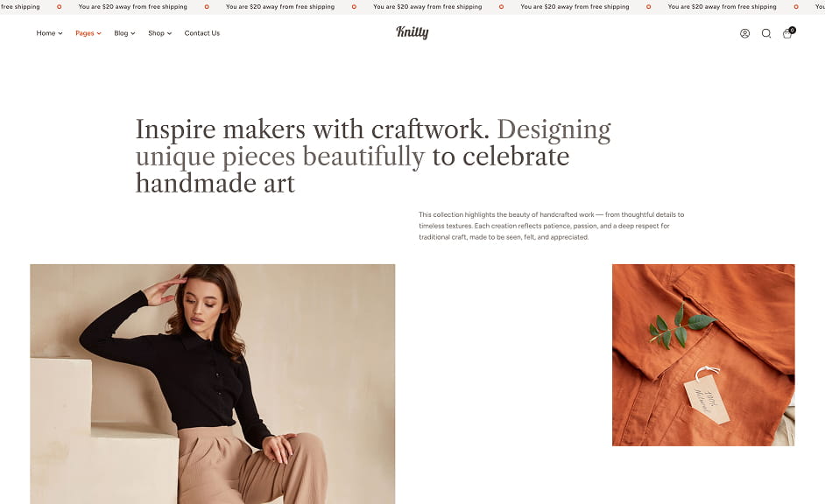Expand the Home menu chevron
This screenshot has width=825, height=504.
pyautogui.click(x=60, y=33)
